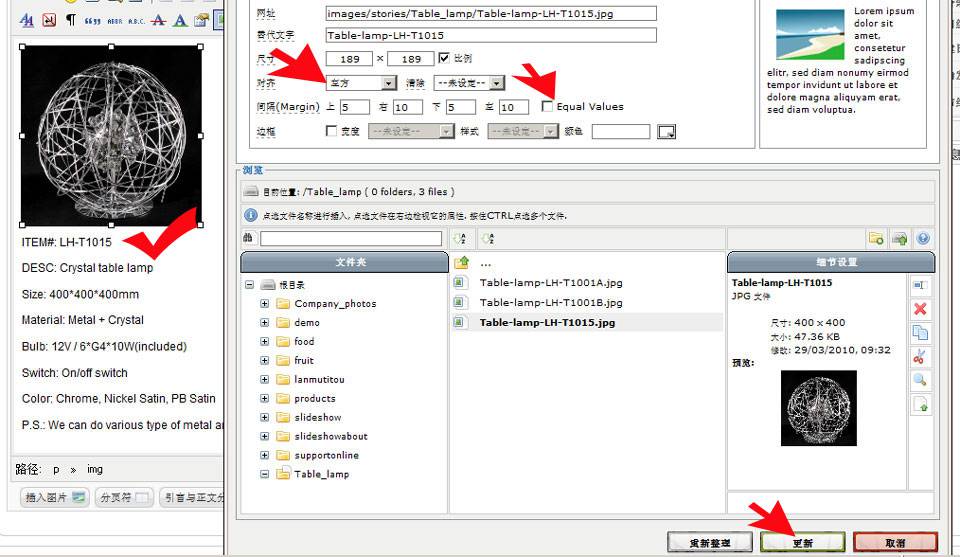Click the upload file icon

899,238
